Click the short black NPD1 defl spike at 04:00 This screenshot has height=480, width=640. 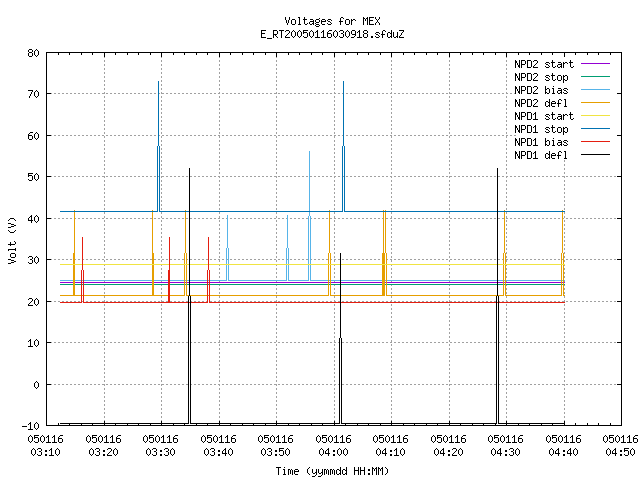pyautogui.click(x=340, y=338)
